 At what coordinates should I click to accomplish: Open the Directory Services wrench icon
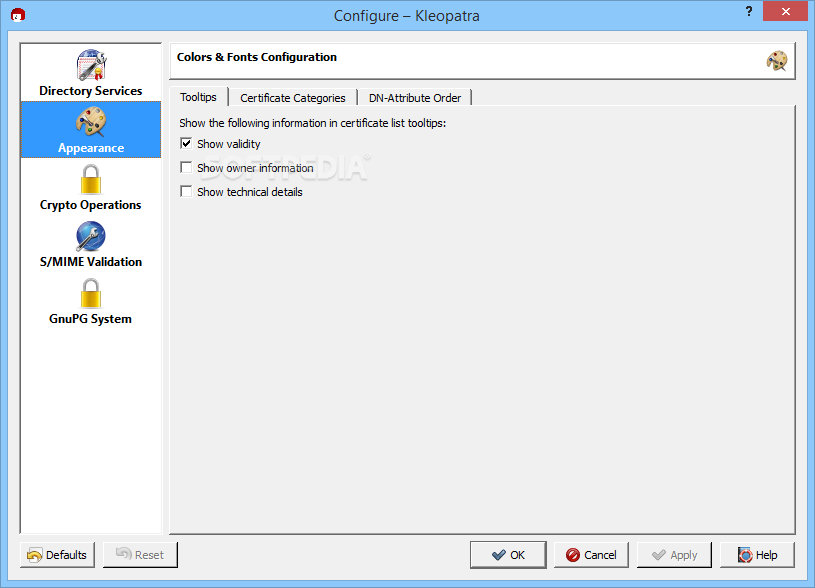pyautogui.click(x=91, y=64)
